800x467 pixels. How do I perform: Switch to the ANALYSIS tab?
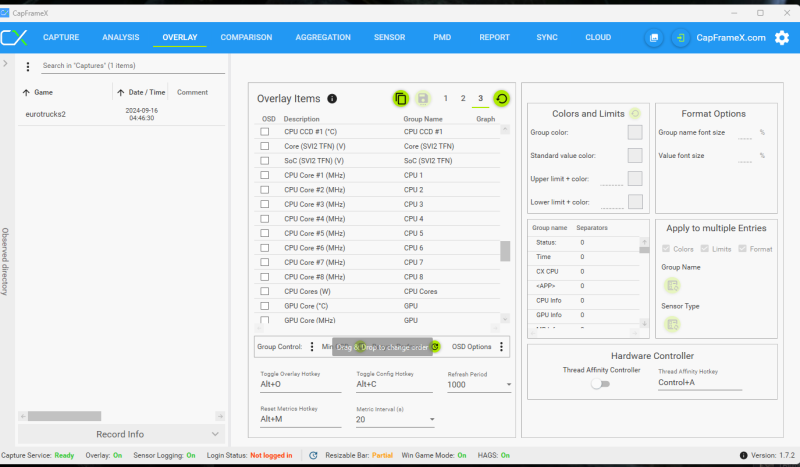pyautogui.click(x=120, y=37)
